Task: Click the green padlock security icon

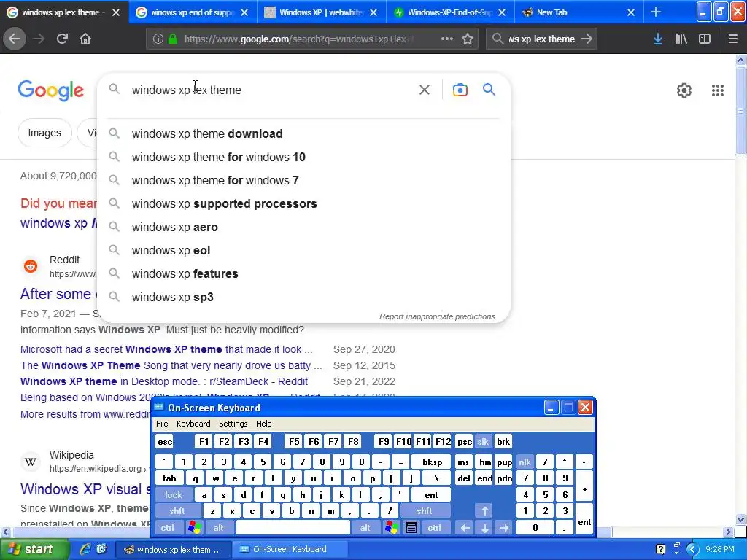Action: coord(172,39)
